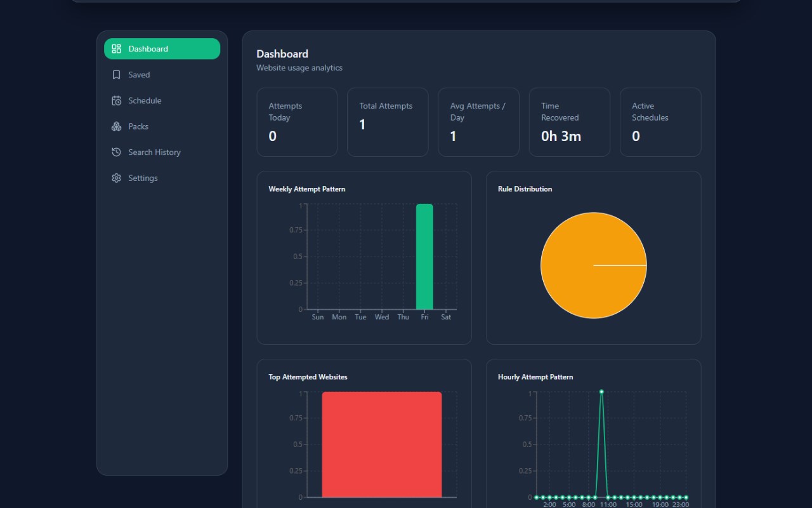Click the Packs cubes icon

point(116,126)
